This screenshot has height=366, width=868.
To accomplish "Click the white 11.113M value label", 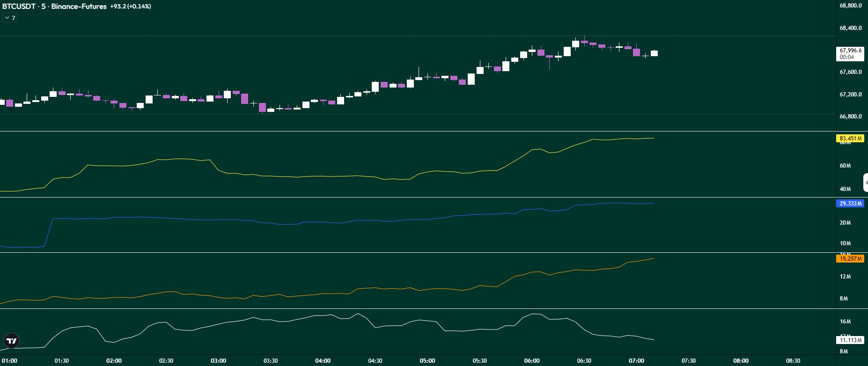I will (x=850, y=340).
